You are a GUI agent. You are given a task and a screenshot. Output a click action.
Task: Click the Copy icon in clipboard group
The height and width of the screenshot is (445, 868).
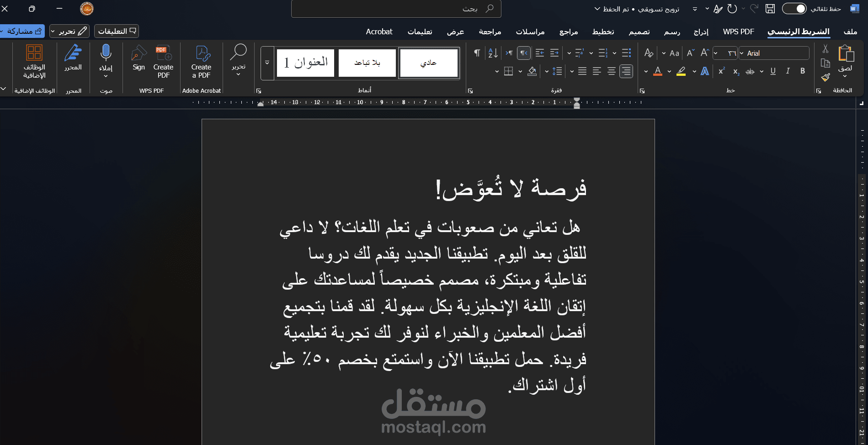825,63
